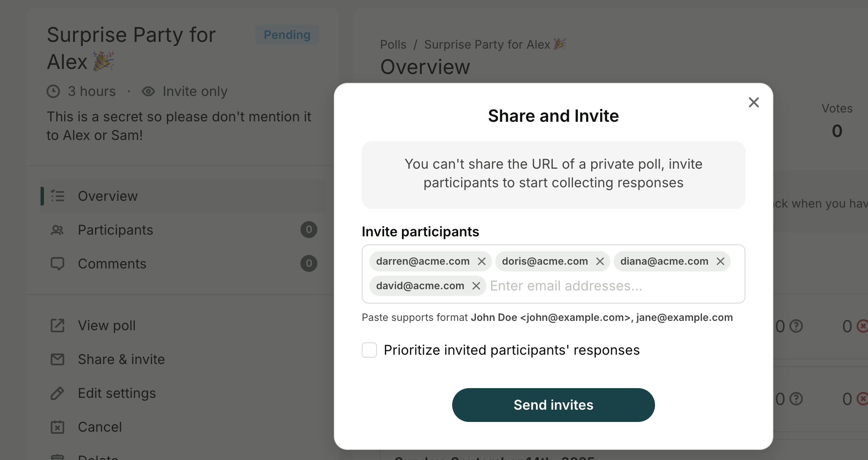Open the Participants section
This screenshot has height=460, width=868.
pos(115,230)
